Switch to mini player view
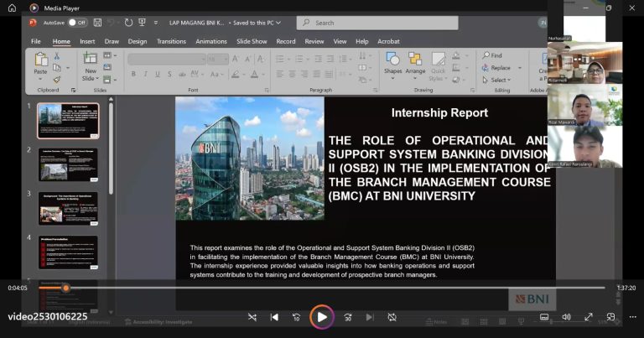This screenshot has height=338, width=644. (610, 317)
